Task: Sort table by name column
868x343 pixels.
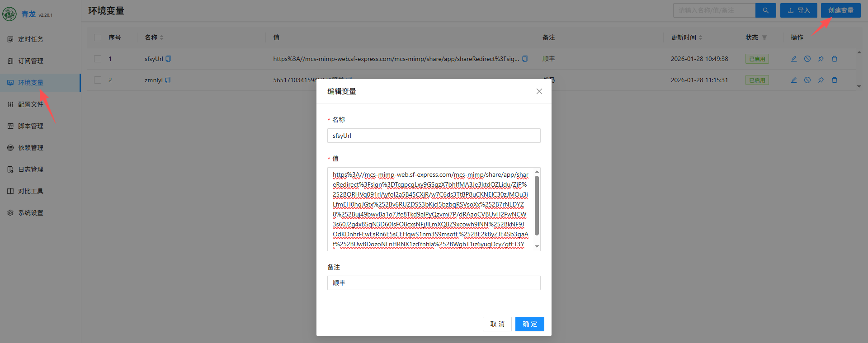Action: (161, 38)
